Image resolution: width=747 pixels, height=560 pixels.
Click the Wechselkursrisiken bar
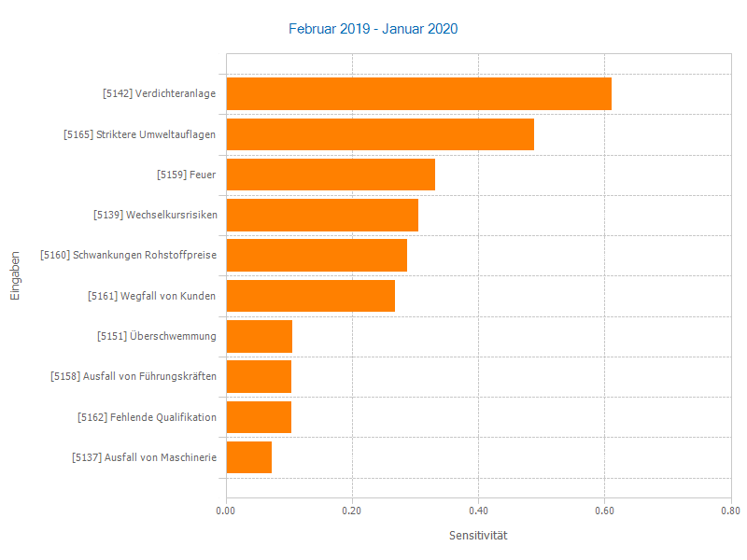322,215
